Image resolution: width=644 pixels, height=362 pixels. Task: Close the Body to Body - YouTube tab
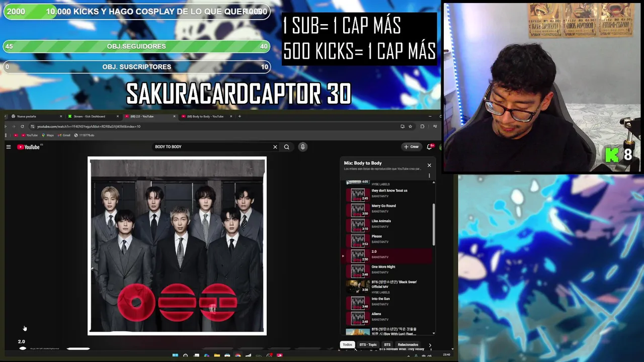pos(231,116)
